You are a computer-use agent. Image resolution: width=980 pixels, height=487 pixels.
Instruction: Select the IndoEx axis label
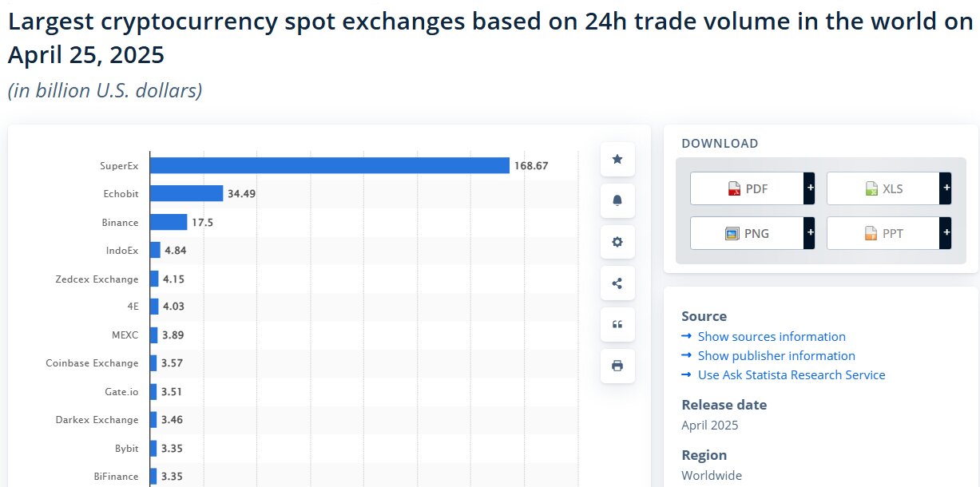click(122, 251)
